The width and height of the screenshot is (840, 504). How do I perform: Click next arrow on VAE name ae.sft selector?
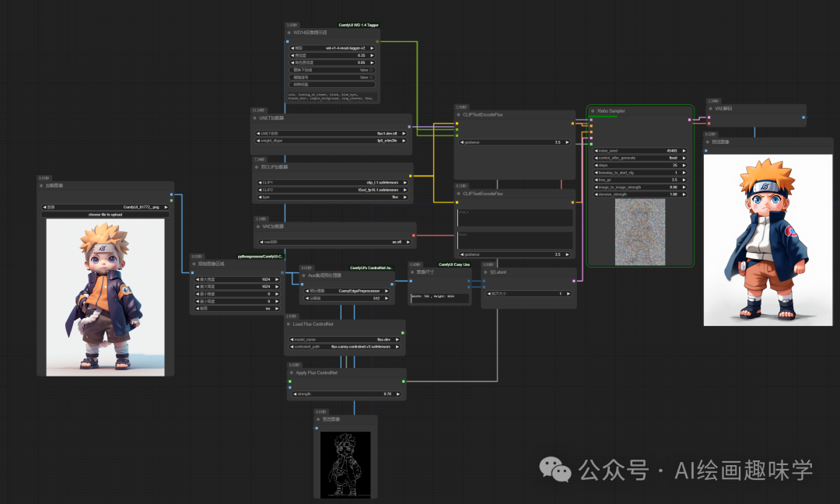[408, 242]
